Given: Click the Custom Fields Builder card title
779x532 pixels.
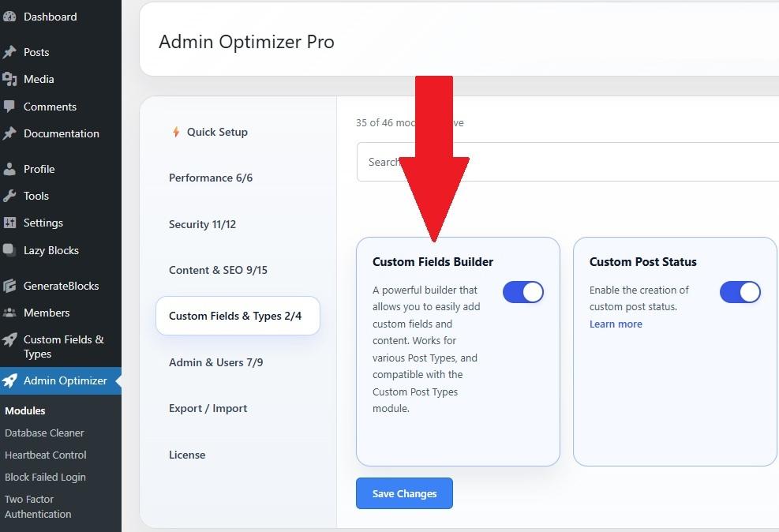Looking at the screenshot, I should (433, 262).
